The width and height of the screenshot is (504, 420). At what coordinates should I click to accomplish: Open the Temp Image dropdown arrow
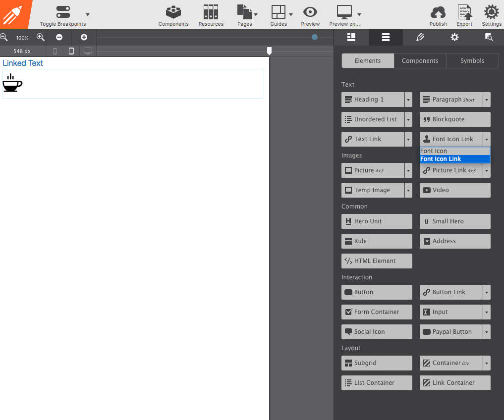[408, 190]
